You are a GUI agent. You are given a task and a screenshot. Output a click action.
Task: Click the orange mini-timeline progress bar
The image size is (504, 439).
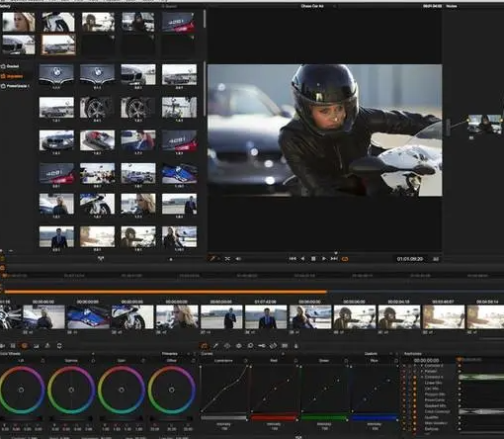[x=166, y=292]
